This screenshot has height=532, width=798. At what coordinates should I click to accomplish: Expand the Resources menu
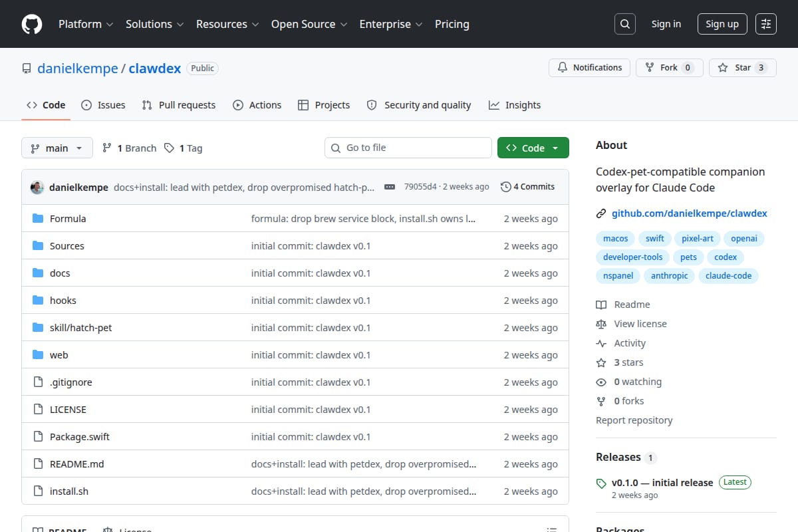click(227, 24)
